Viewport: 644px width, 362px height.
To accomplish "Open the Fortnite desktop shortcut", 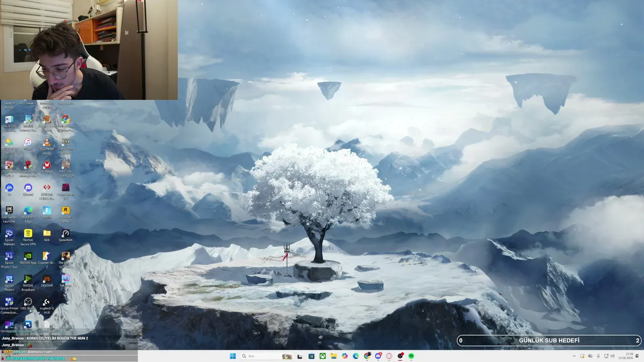I will pyautogui.click(x=47, y=213).
